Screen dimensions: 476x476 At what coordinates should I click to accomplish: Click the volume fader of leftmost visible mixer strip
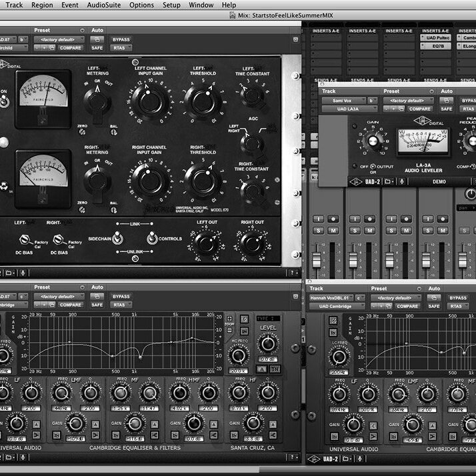316,260
